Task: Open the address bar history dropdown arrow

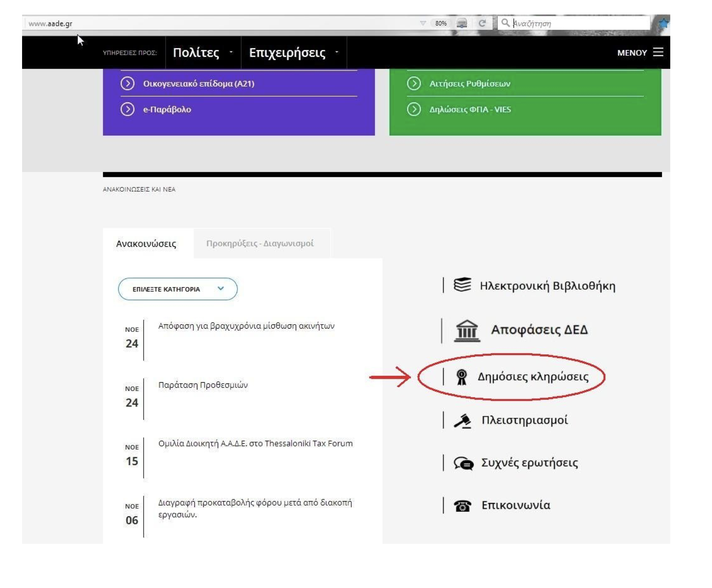Action: tap(423, 23)
